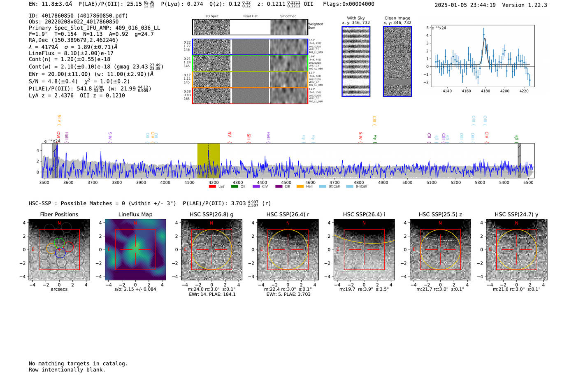This screenshot has height=392, width=576.
Task: Click the 'S/N = 4.8(±0.4)' value
Action: [x=53, y=81]
